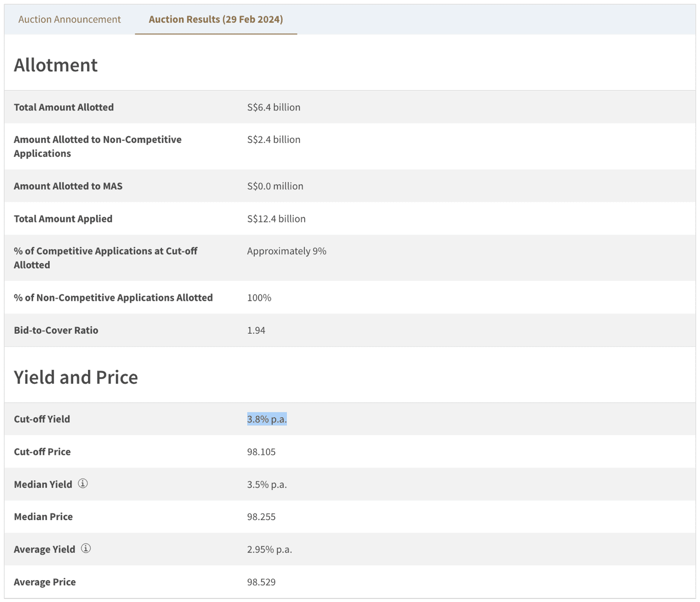The width and height of the screenshot is (700, 602).
Task: Click the Total Amount Applied label
Action: [63, 219]
